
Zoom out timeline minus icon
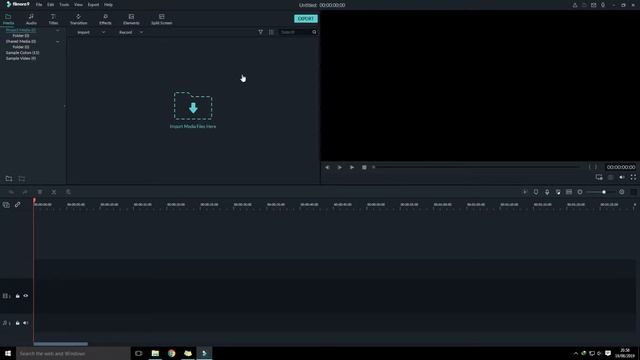pos(580,192)
